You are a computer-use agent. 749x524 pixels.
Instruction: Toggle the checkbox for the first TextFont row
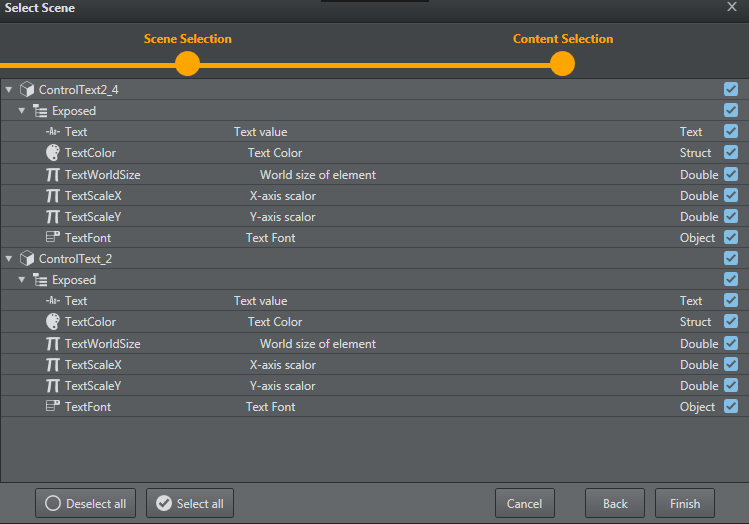pyautogui.click(x=731, y=238)
